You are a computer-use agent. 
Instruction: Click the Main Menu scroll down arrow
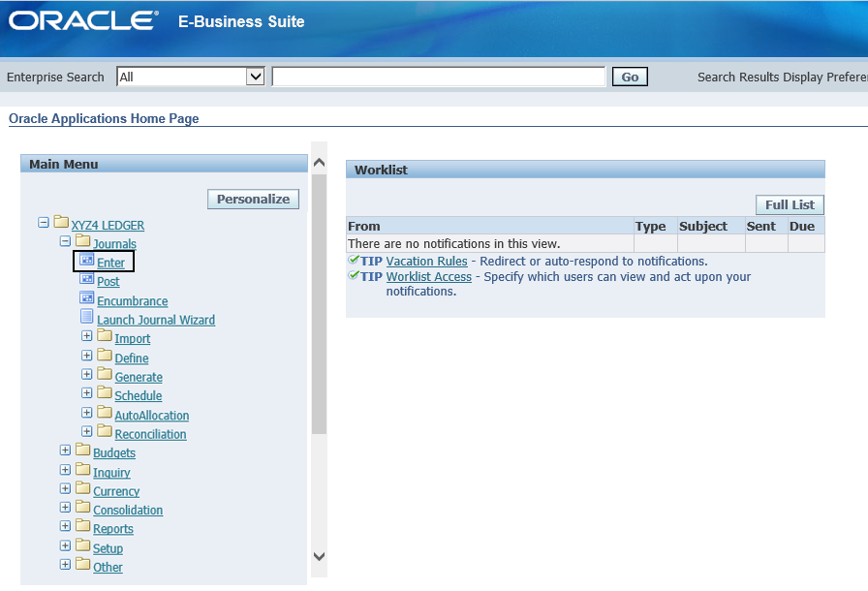coord(319,557)
